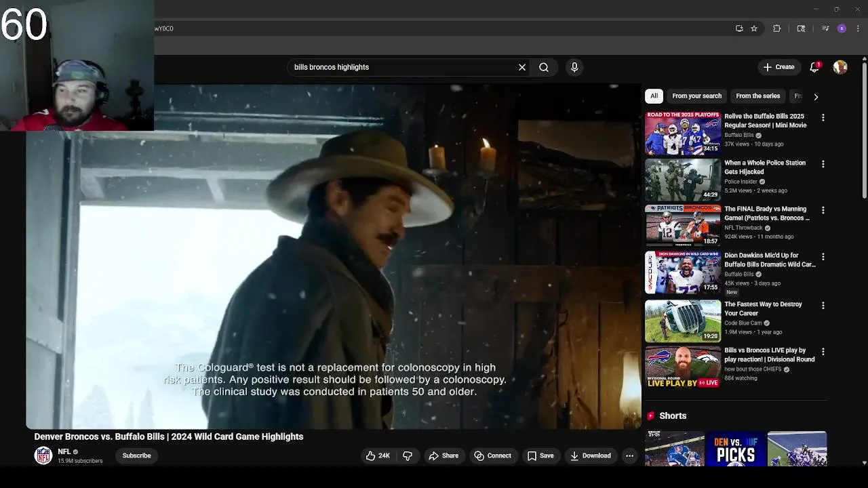Click the NFL channel logo avatar
This screenshot has height=488, width=868.
coord(43,455)
